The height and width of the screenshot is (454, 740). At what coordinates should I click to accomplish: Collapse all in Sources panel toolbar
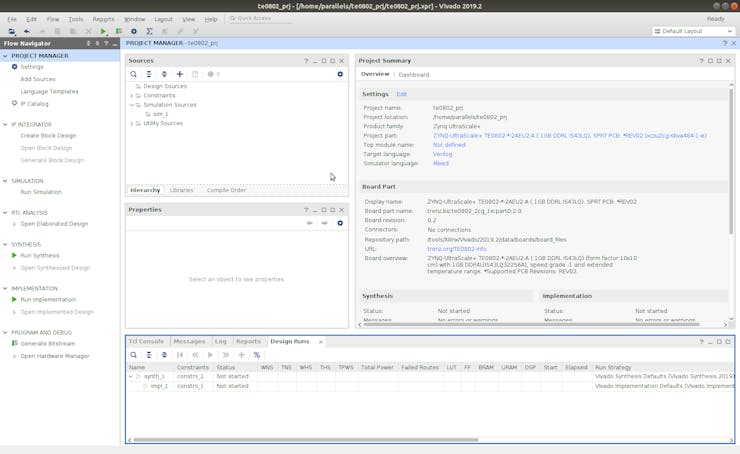[x=149, y=74]
